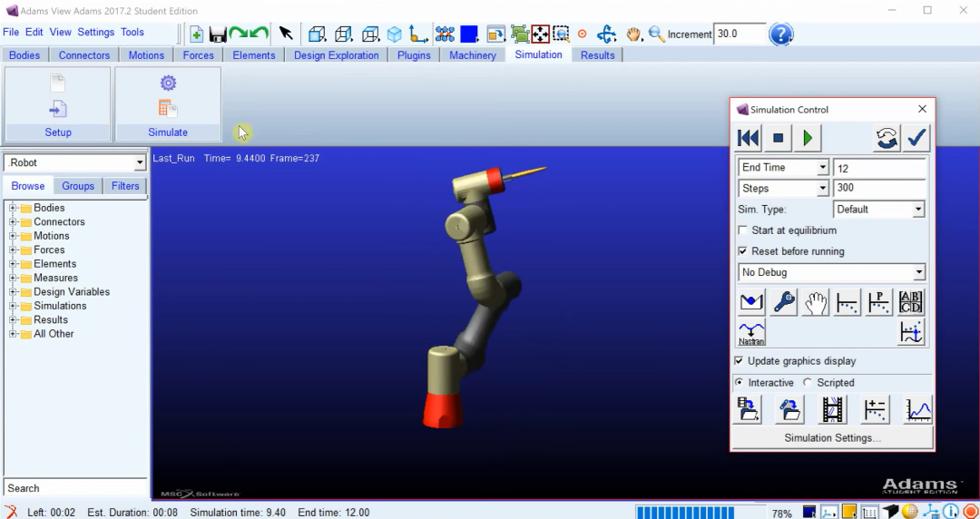This screenshot has height=519, width=980.
Task: Select the Interactive radio button
Action: 740,382
